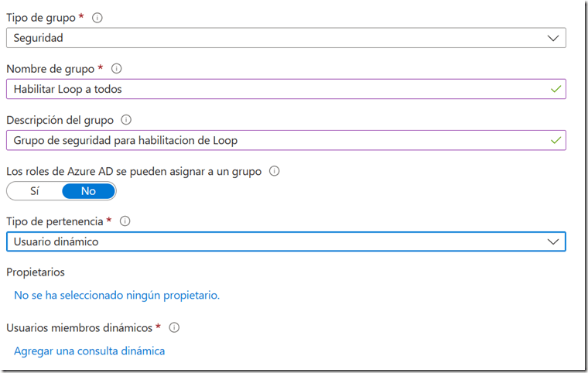Screen dimensions: 588x373
Task: Focus the Descripción del grupo text field
Action: click(x=279, y=140)
